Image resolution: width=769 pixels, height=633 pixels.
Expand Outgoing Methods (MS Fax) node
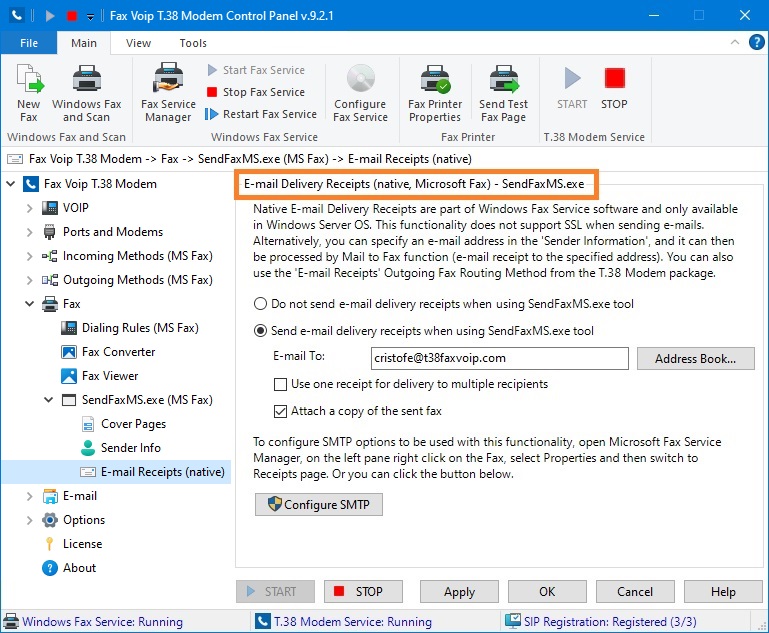click(29, 280)
